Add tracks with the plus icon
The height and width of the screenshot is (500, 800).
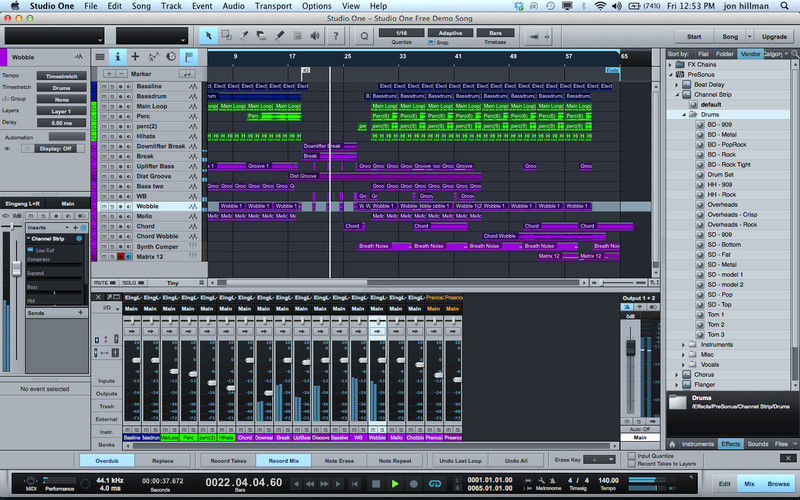(135, 57)
